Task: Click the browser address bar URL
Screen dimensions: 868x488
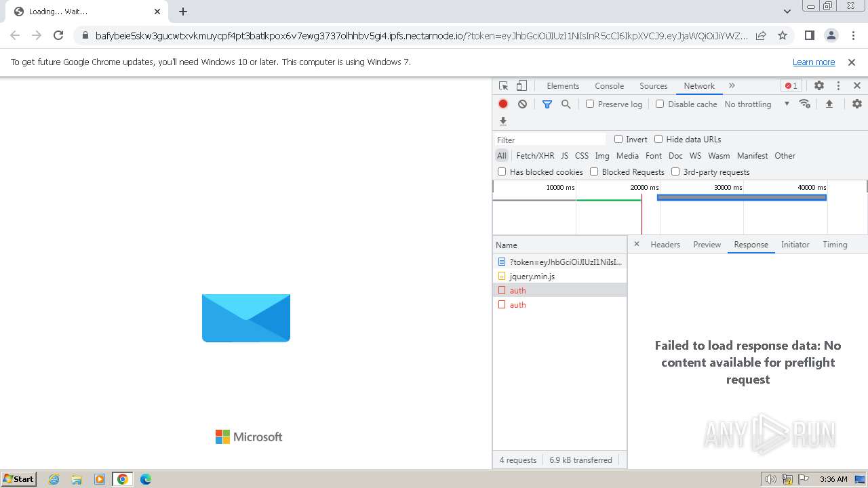Action: click(422, 36)
